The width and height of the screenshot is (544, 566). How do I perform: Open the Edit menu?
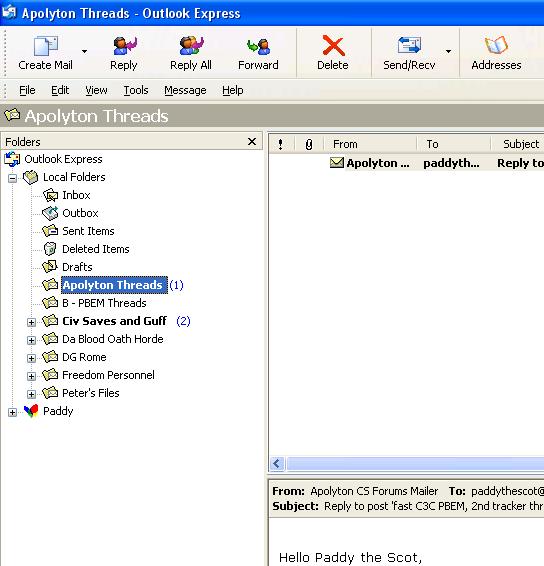point(60,90)
